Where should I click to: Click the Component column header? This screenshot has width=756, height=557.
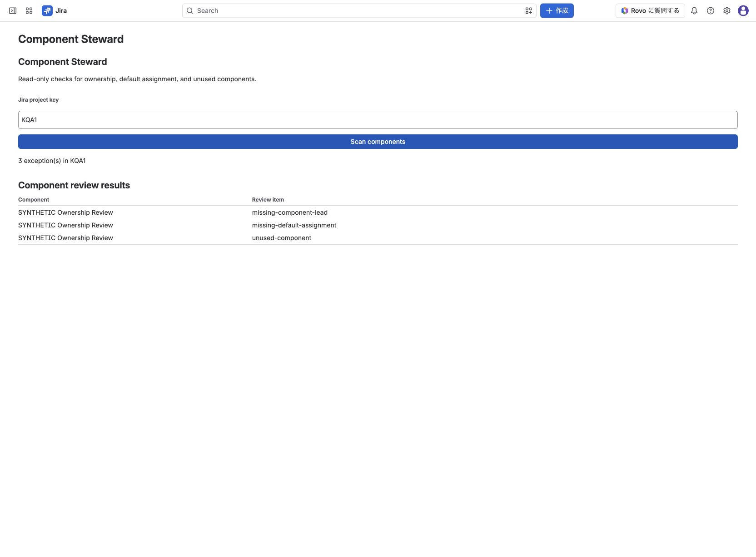[x=34, y=200]
